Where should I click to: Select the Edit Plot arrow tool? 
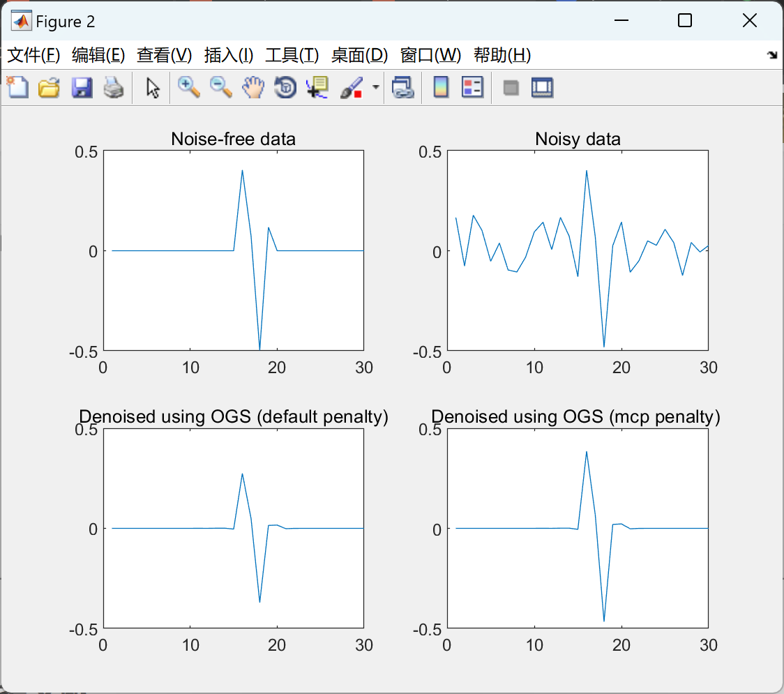tap(153, 87)
